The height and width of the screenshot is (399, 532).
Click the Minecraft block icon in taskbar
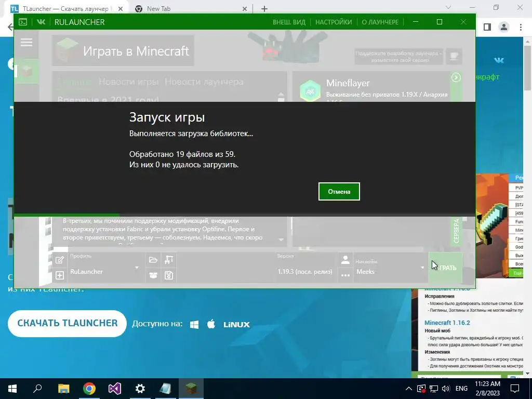(191, 389)
